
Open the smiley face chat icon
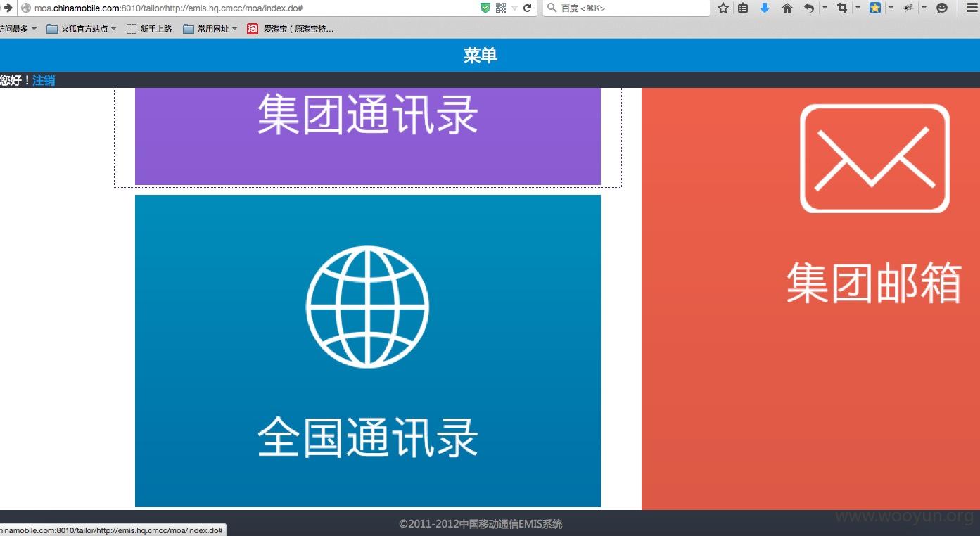point(943,8)
